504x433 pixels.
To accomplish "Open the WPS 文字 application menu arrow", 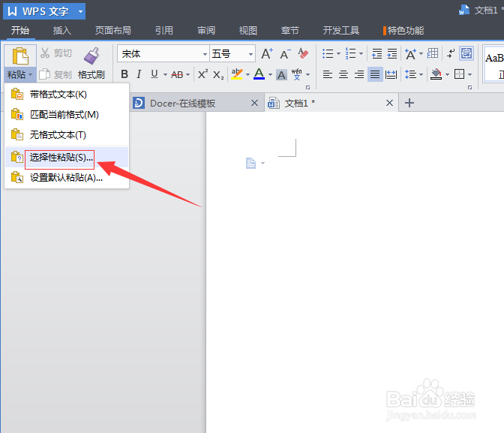I will coord(81,11).
